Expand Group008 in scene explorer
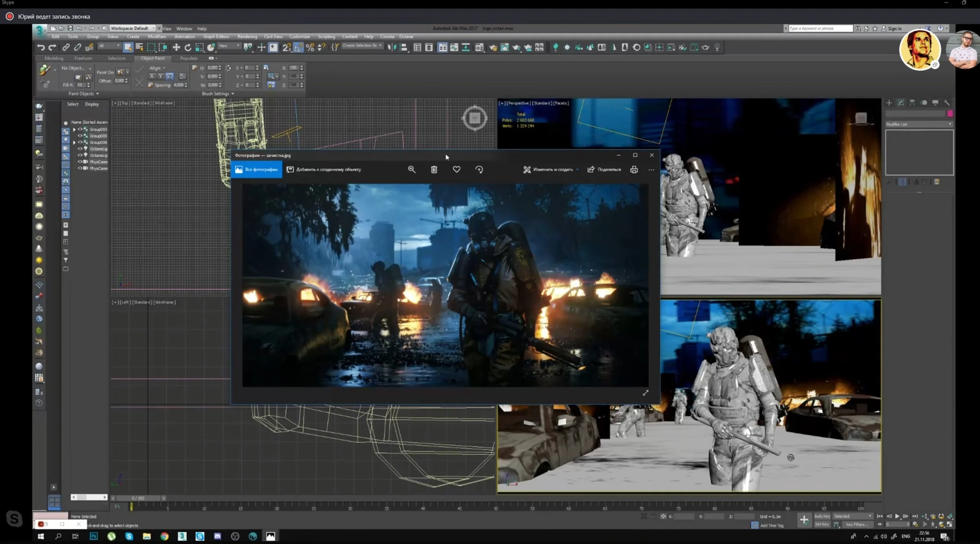Screen dimensions: 980x544 click(x=74, y=142)
